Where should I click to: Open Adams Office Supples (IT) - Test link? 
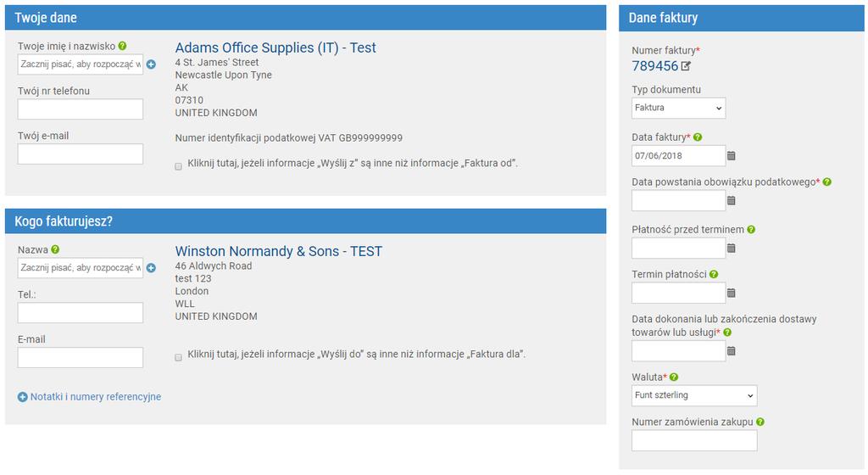(x=275, y=47)
